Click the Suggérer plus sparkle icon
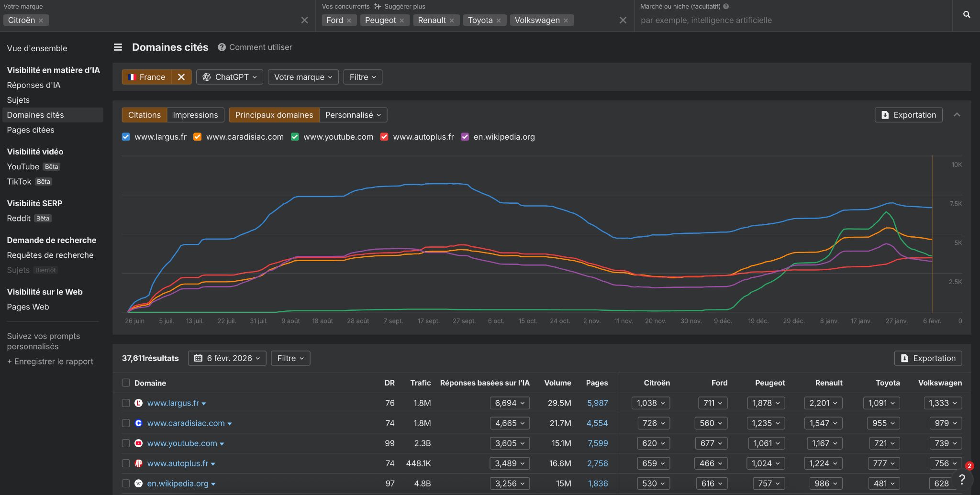Screen dimensions: 980x495 (378, 7)
